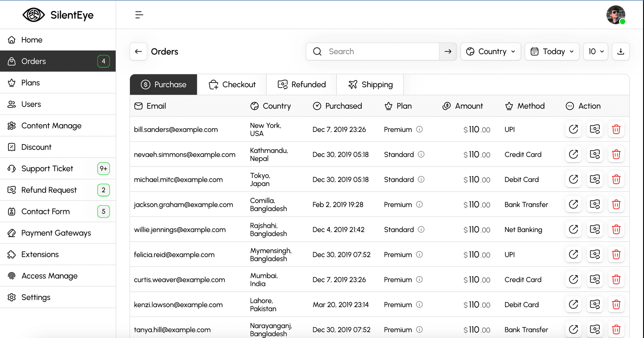Viewport: 644px width, 338px height.
Task: Delete the bill.sanders@example.com order
Action: pos(616,129)
